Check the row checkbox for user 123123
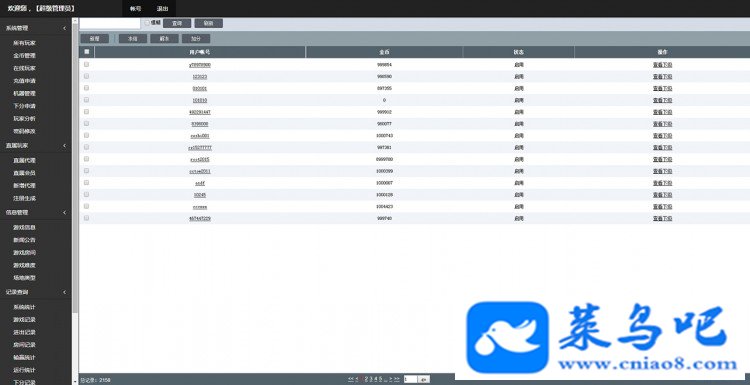The image size is (750, 385). click(x=87, y=76)
